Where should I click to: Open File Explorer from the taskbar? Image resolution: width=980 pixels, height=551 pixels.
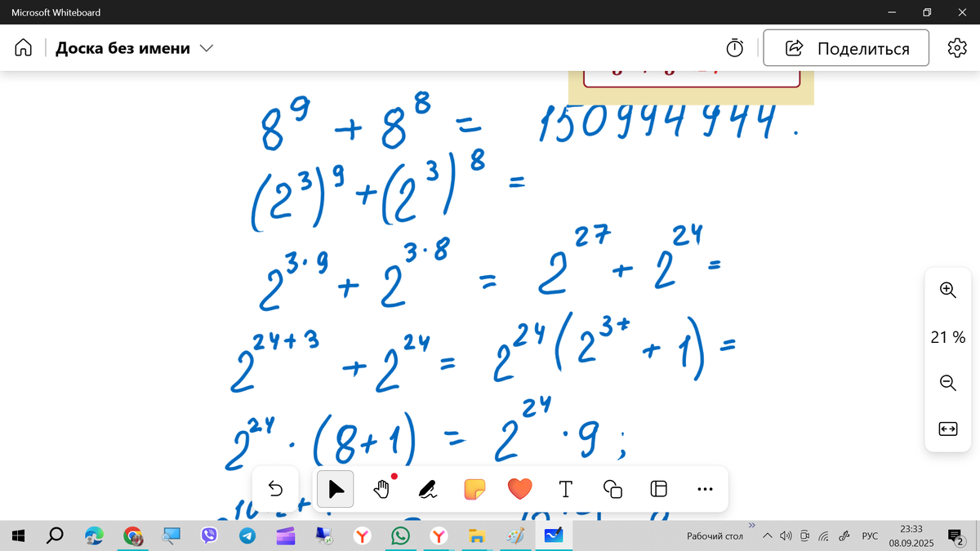477,535
